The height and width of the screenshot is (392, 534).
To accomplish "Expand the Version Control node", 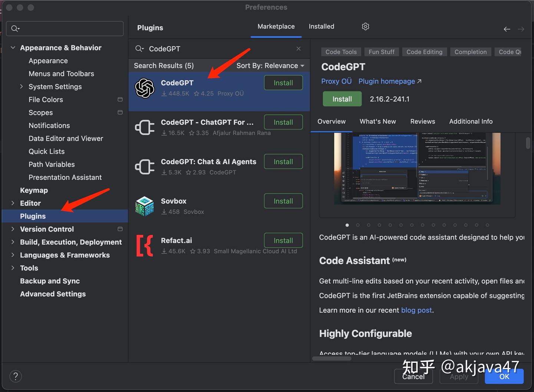I will tap(13, 229).
